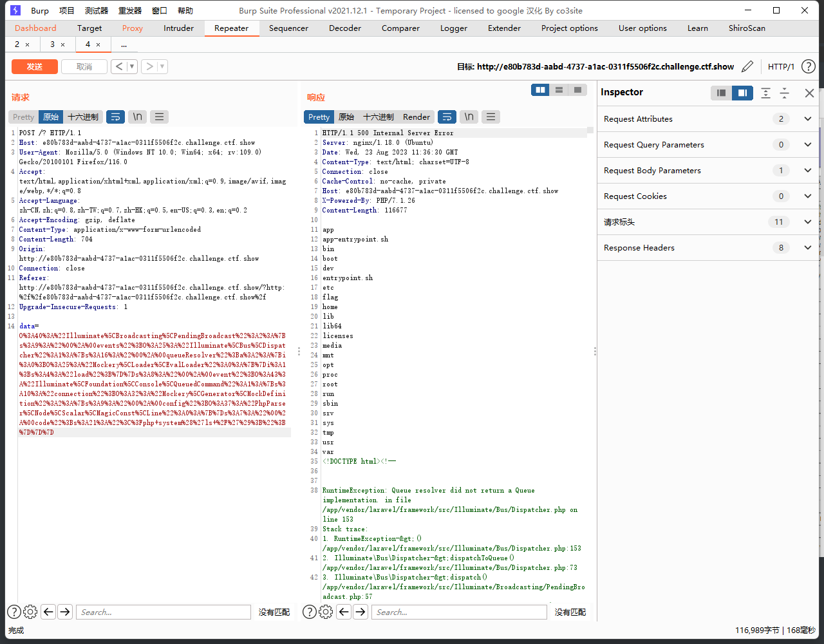Select response Render view
824x644 pixels.
coord(417,117)
